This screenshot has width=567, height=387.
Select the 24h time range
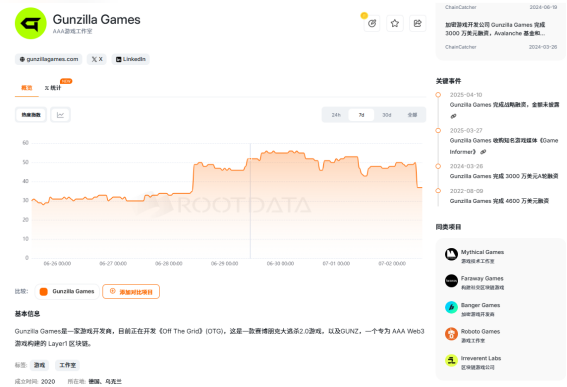[x=336, y=115]
